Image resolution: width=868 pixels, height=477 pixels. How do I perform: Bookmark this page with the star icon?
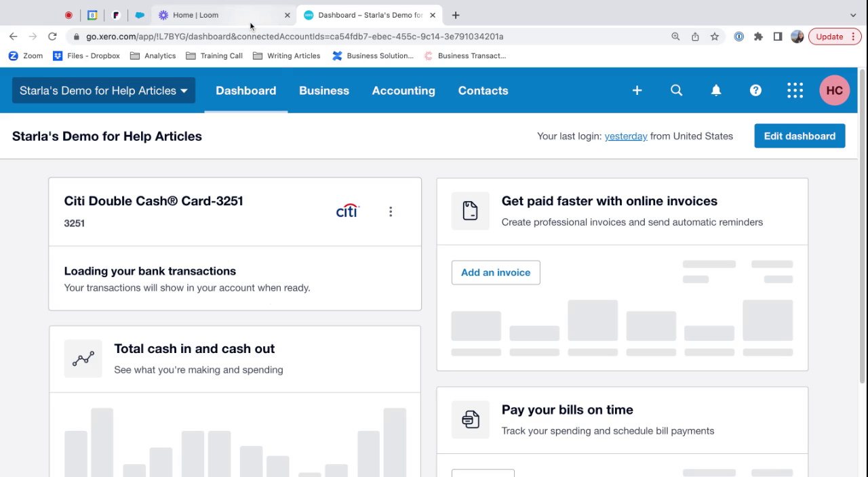point(715,37)
